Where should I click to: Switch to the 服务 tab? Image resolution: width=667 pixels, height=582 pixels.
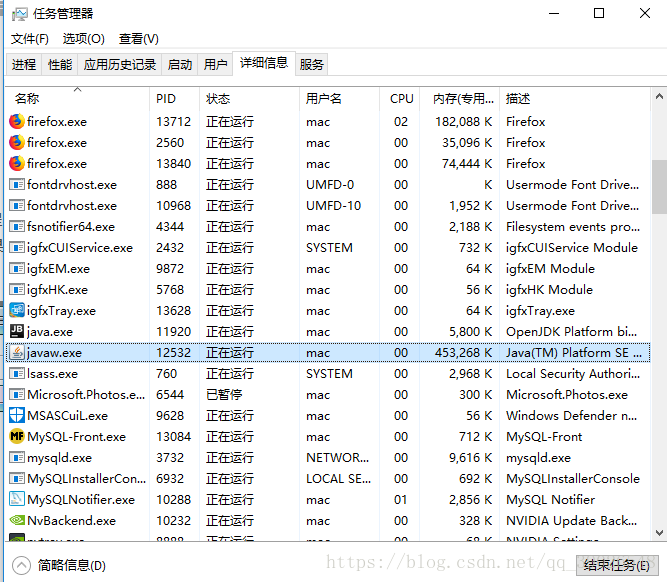pyautogui.click(x=311, y=65)
